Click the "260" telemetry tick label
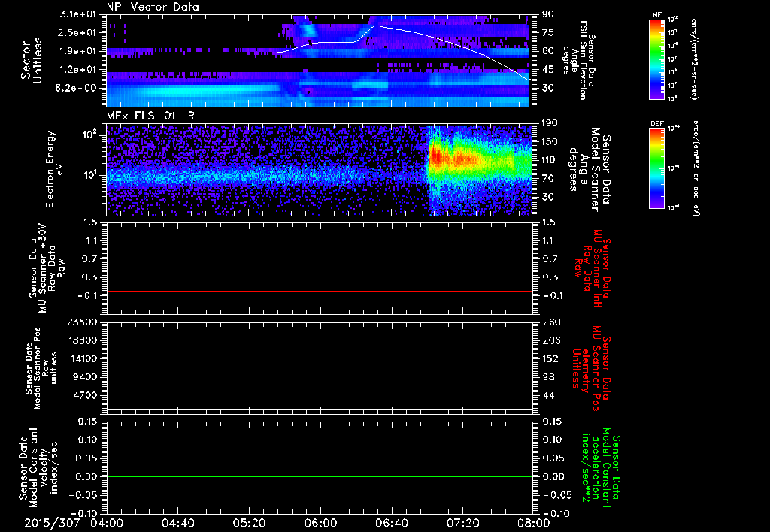The height and width of the screenshot is (532, 770). tap(550, 322)
